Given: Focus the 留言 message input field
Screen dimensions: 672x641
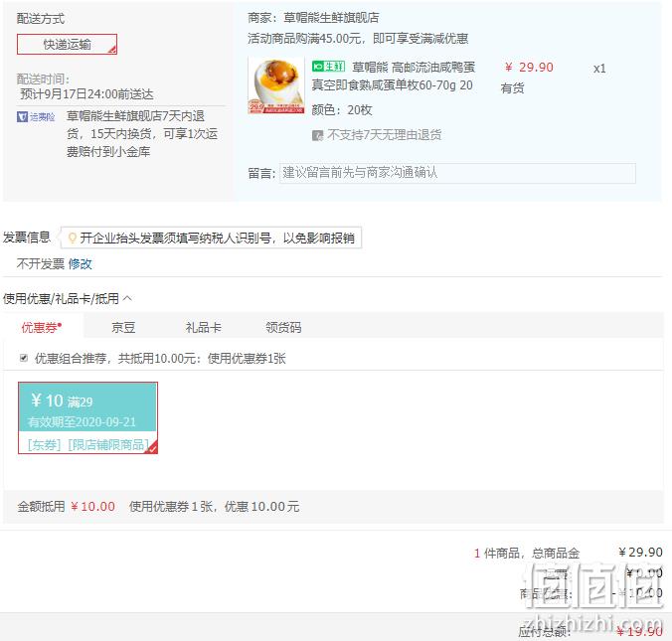Looking at the screenshot, I should tap(457, 173).
